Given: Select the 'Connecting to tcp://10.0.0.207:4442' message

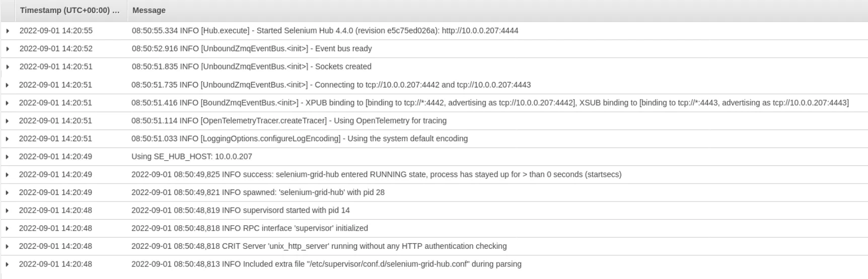Looking at the screenshot, I should click(x=331, y=85).
